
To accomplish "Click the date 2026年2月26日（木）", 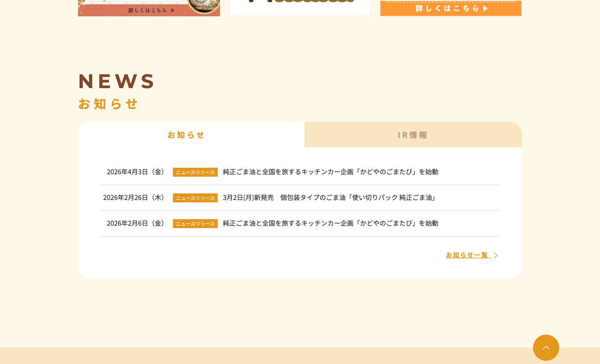I will click(135, 198).
